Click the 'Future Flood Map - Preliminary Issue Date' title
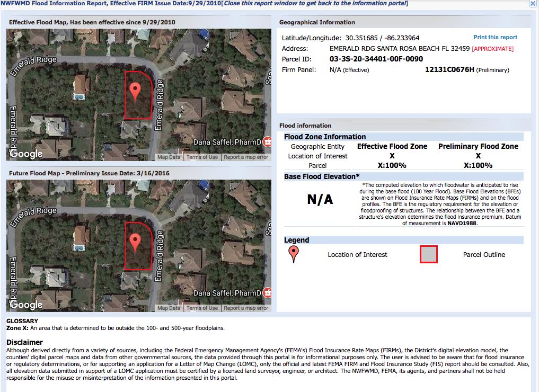 pos(89,173)
